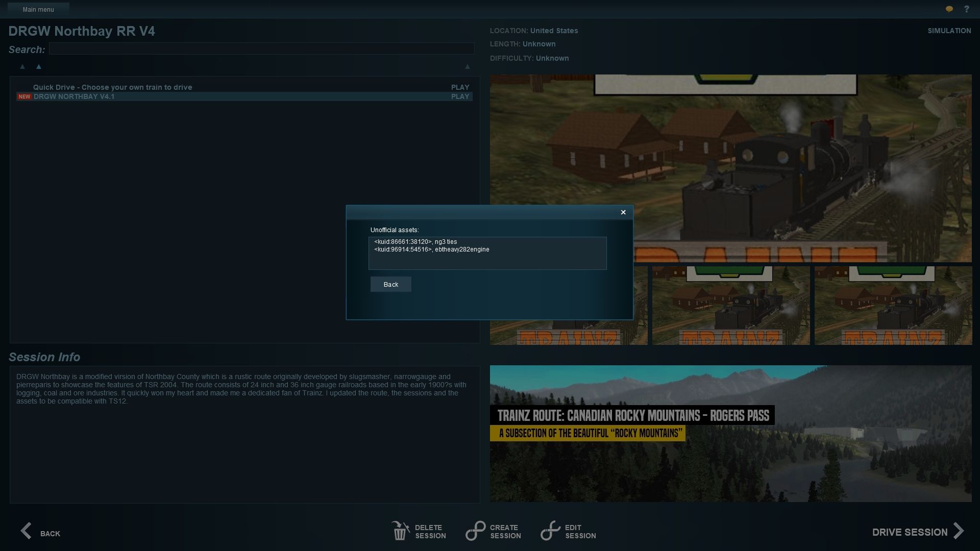Select the DRGW NORTHBAY V4.1 session
Image resolution: width=980 pixels, height=551 pixels.
pyautogui.click(x=74, y=96)
